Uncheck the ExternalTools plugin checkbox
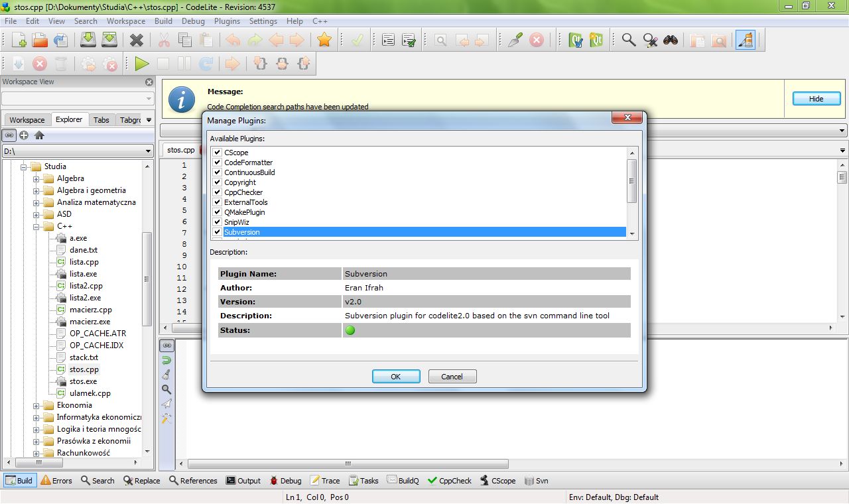849x504 pixels. click(x=217, y=202)
